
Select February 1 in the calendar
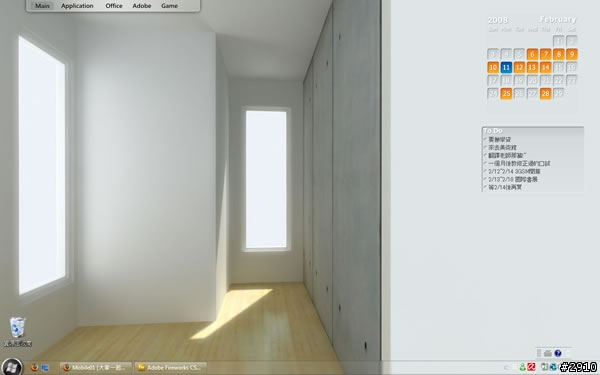pyautogui.click(x=559, y=41)
